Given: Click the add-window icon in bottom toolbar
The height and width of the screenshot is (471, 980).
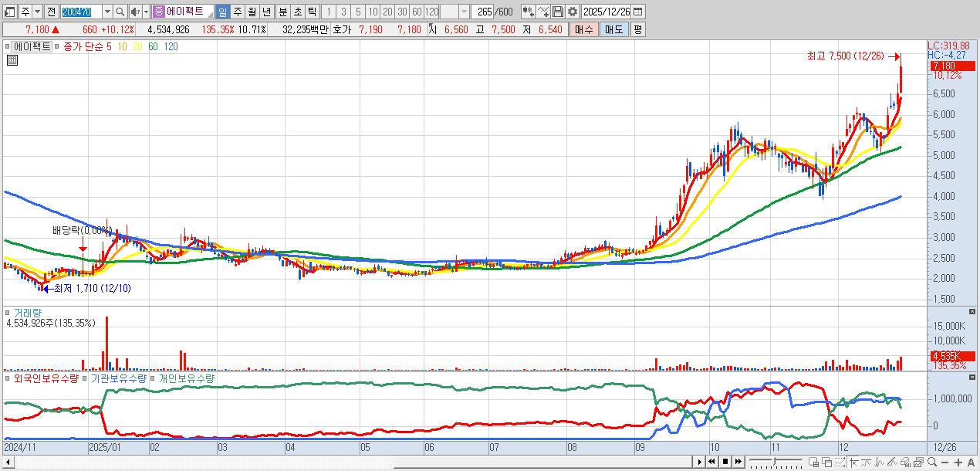Looking at the screenshot, I should (813, 462).
